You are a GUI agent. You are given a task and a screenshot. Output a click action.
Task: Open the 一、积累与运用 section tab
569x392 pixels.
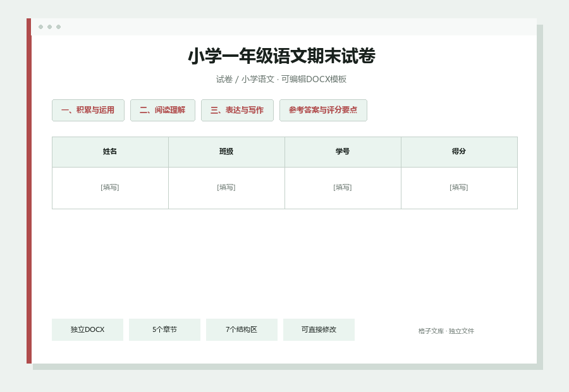point(88,111)
